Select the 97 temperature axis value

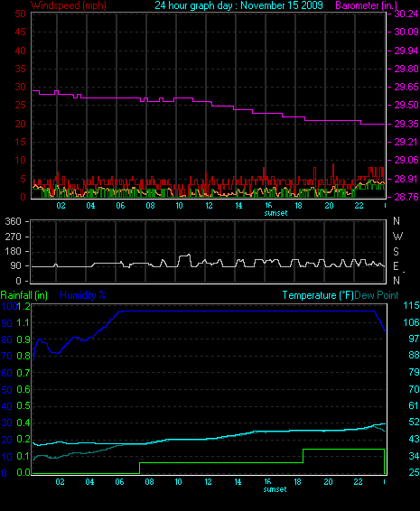click(x=414, y=339)
